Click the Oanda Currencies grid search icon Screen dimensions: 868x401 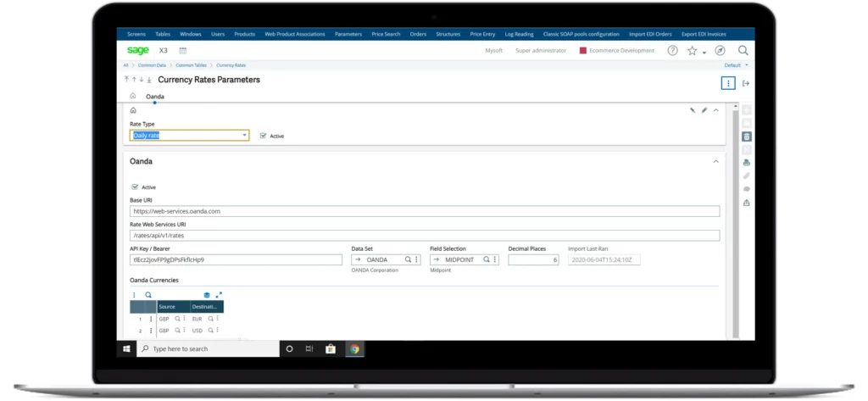click(148, 295)
